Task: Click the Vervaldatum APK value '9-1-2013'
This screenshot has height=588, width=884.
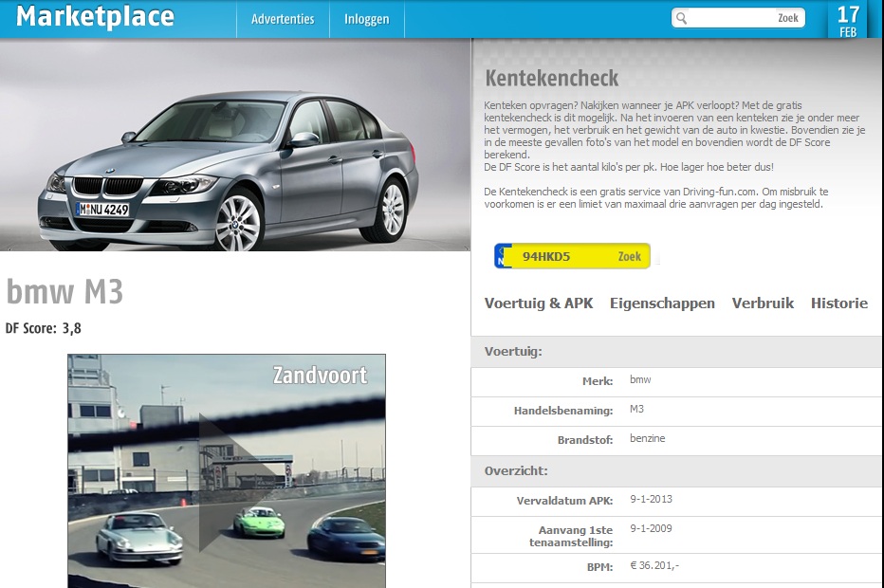Action: 652,499
